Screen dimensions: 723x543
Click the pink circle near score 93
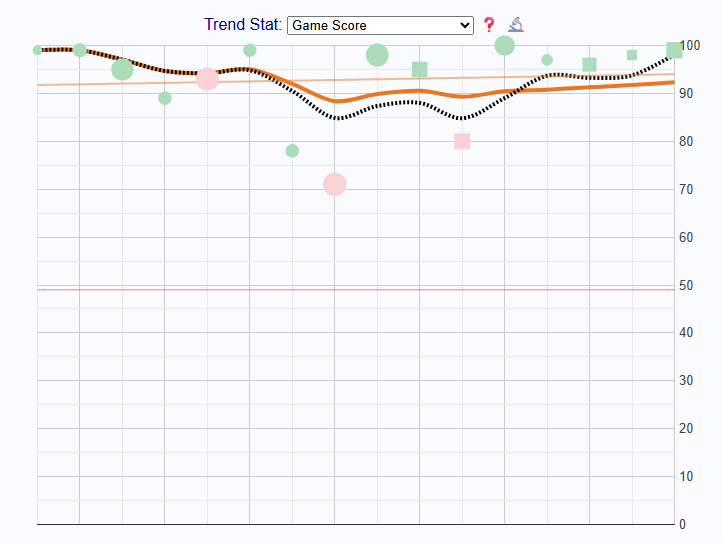tap(207, 79)
